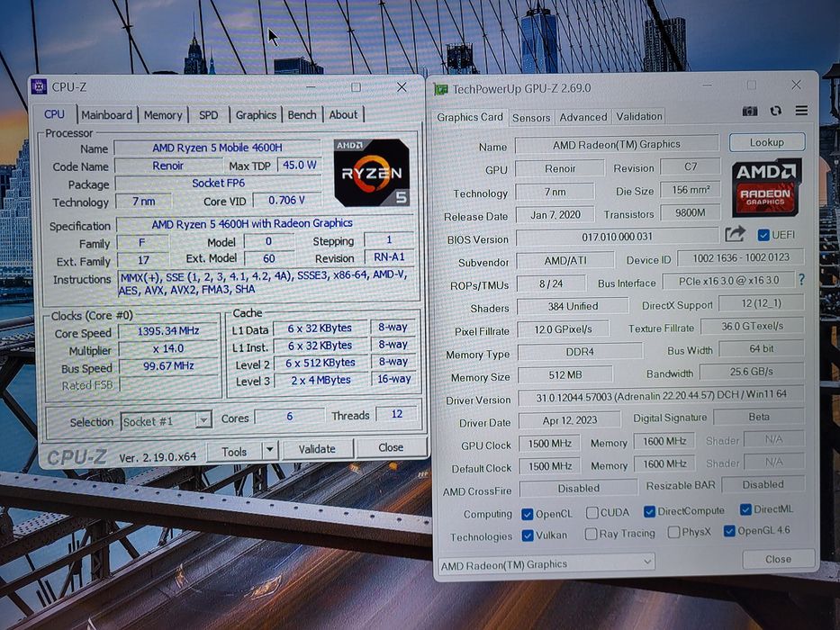Image resolution: width=840 pixels, height=630 pixels.
Task: Click the Validate button in CPU-Z
Action: point(317,449)
